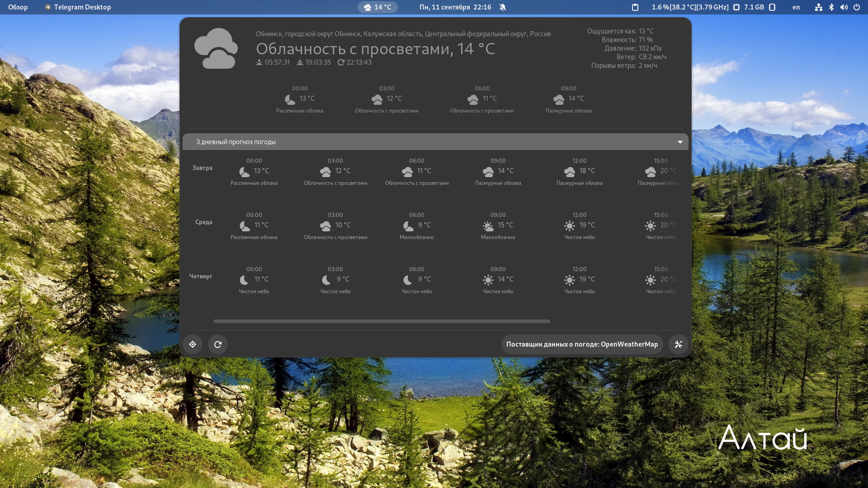
Task: Click the Влажность 71 % value
Action: tap(646, 40)
